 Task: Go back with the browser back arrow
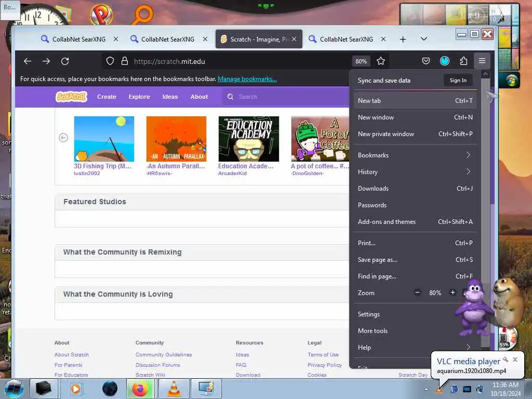[x=28, y=61]
